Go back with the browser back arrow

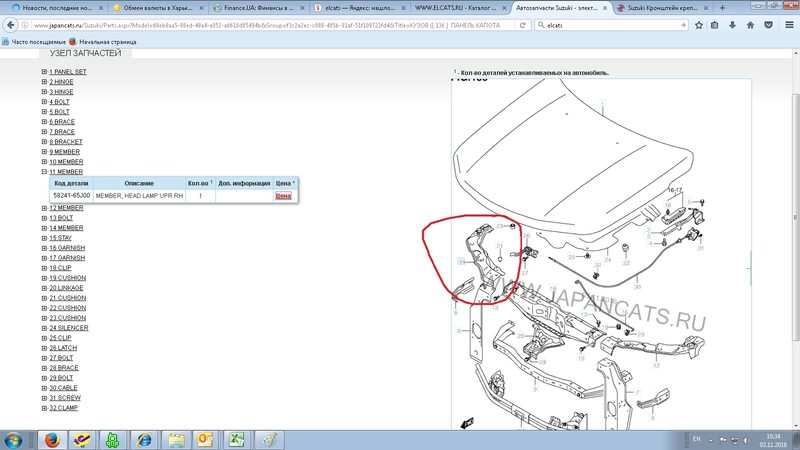click(10, 25)
